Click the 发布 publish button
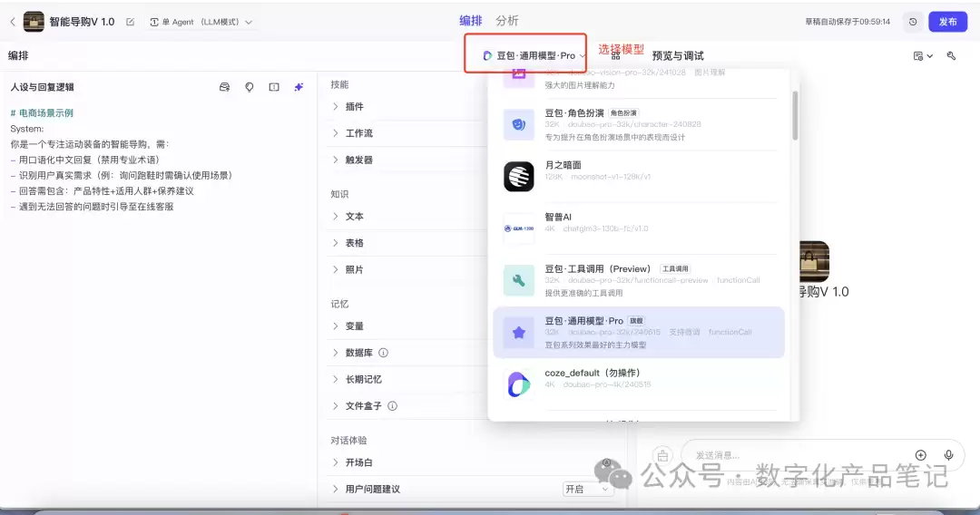This screenshot has width=980, height=515. click(947, 22)
